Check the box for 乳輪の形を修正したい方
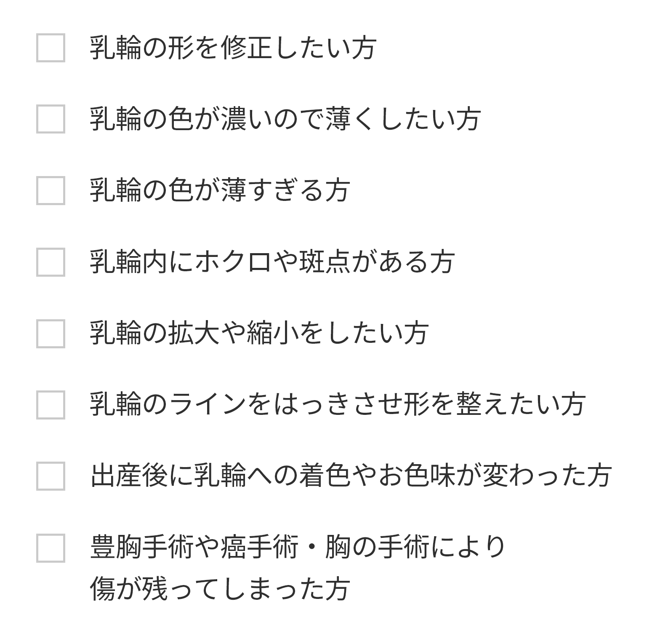647x644 pixels. tap(51, 48)
